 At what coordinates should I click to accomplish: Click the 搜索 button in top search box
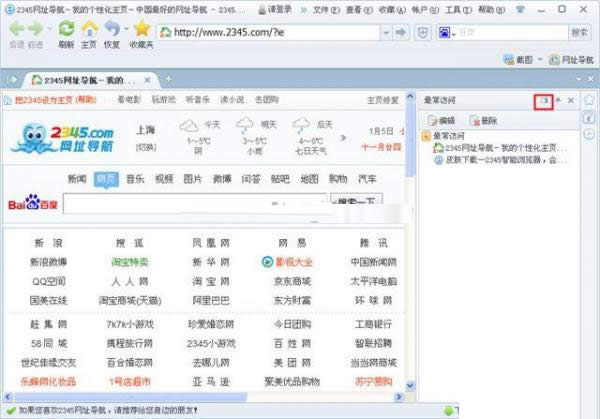[579, 33]
